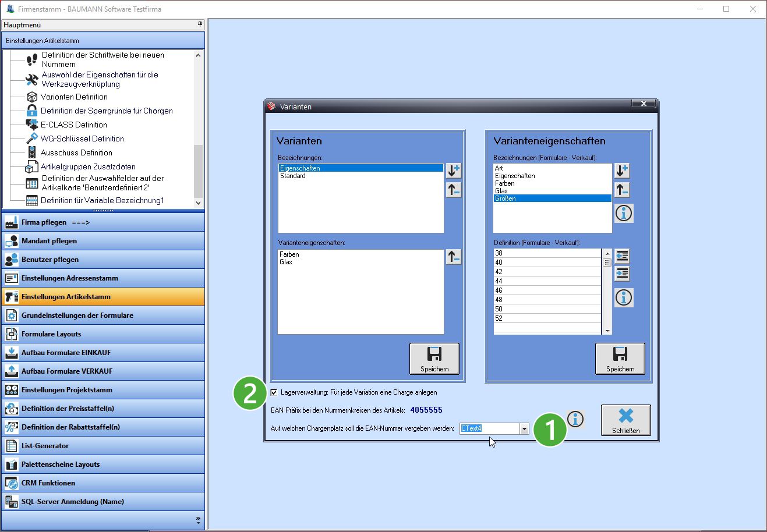Add new Varianteneigenschaften Bezeichnung on right panel
Screen dimensions: 767x532
point(622,171)
